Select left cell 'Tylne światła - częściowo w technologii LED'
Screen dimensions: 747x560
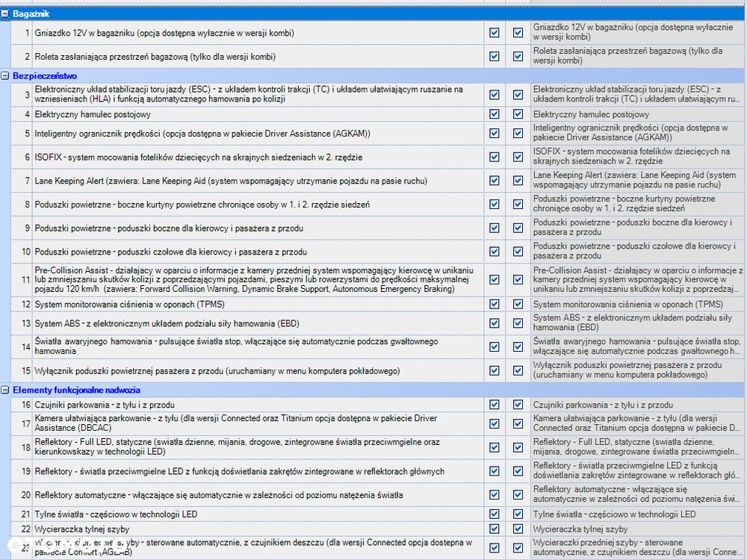(258, 514)
